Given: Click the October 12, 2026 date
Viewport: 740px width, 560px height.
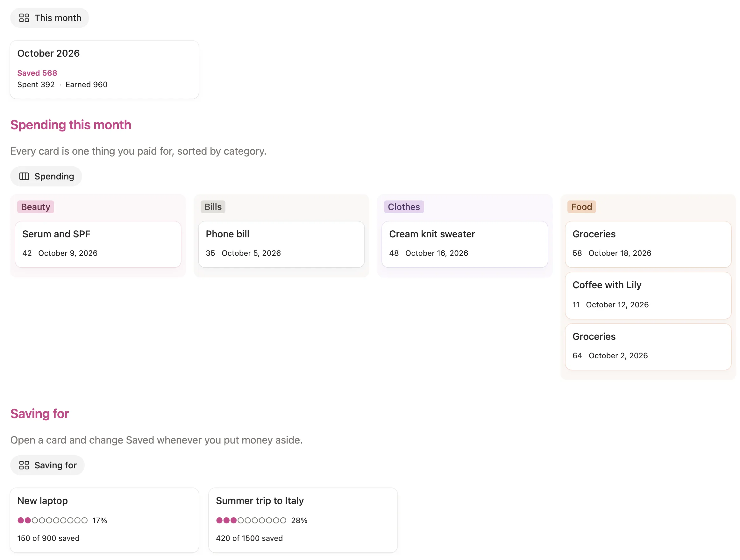Looking at the screenshot, I should [x=617, y=304].
